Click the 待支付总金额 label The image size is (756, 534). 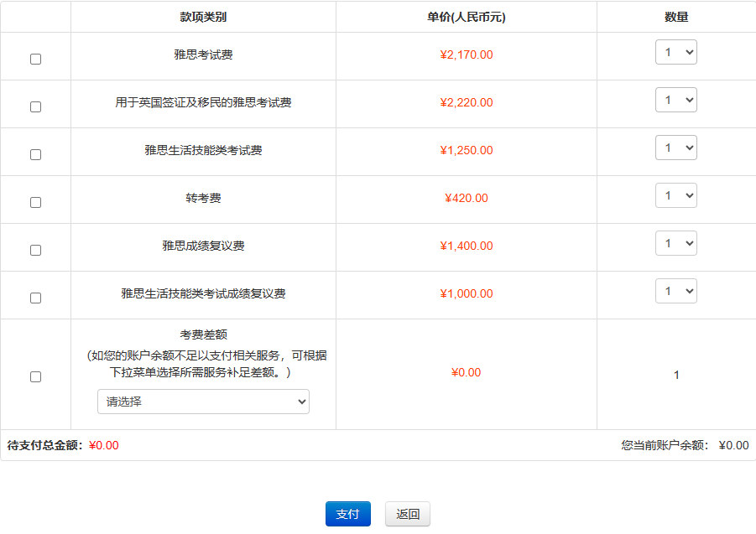[44, 445]
